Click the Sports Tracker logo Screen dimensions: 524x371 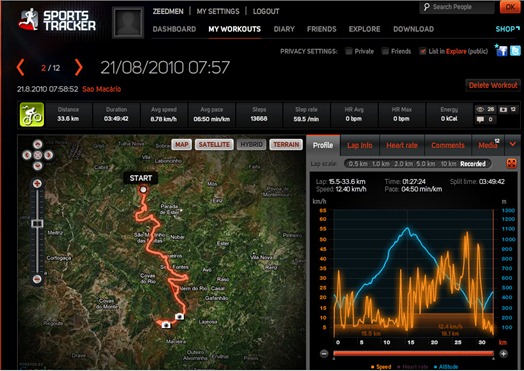coord(57,20)
